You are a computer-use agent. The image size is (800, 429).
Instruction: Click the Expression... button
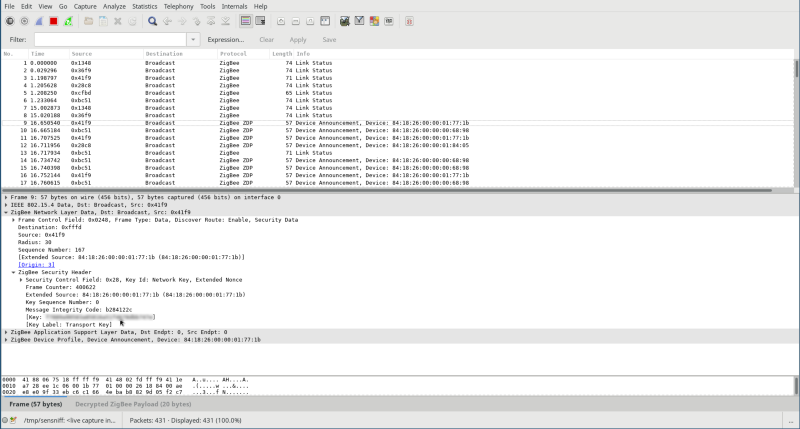pos(226,40)
